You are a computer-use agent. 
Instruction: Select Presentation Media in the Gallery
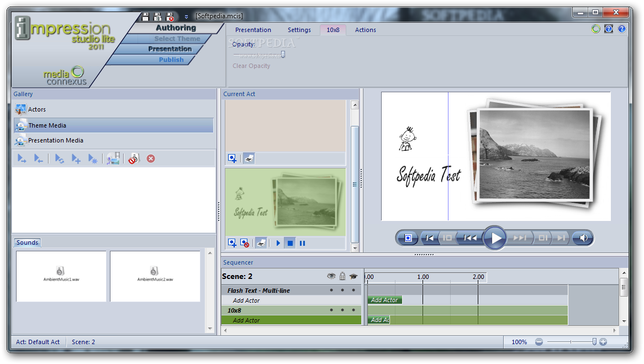pyautogui.click(x=114, y=140)
